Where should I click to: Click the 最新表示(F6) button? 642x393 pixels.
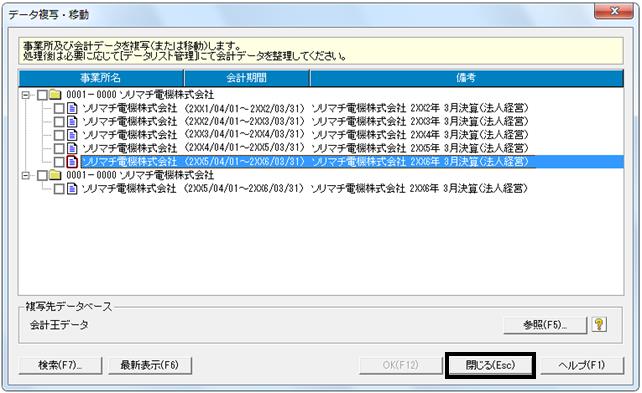pos(150,365)
